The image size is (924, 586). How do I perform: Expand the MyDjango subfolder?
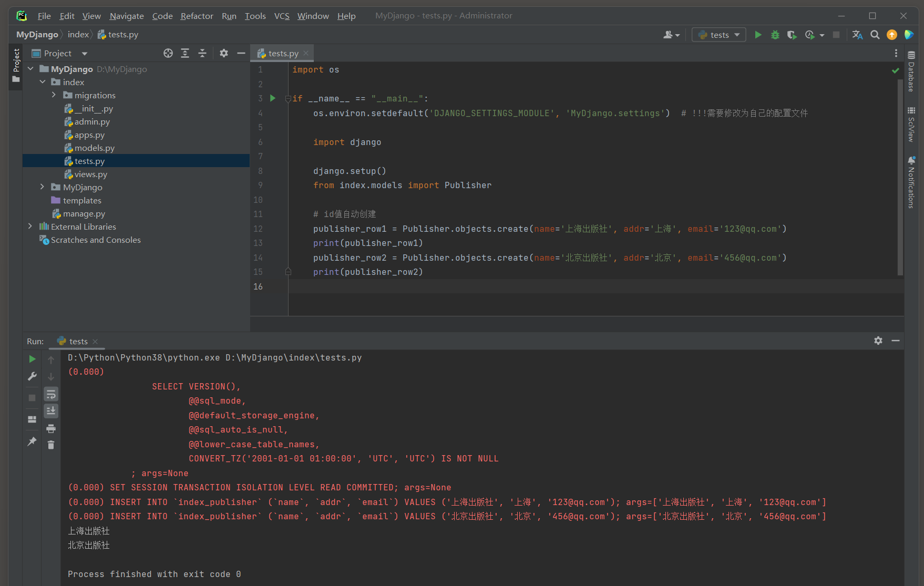(x=43, y=187)
